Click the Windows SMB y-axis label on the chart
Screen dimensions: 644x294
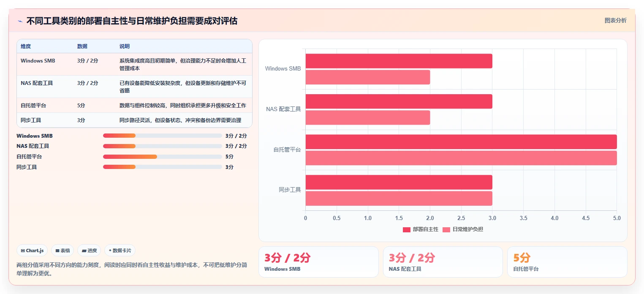283,68
